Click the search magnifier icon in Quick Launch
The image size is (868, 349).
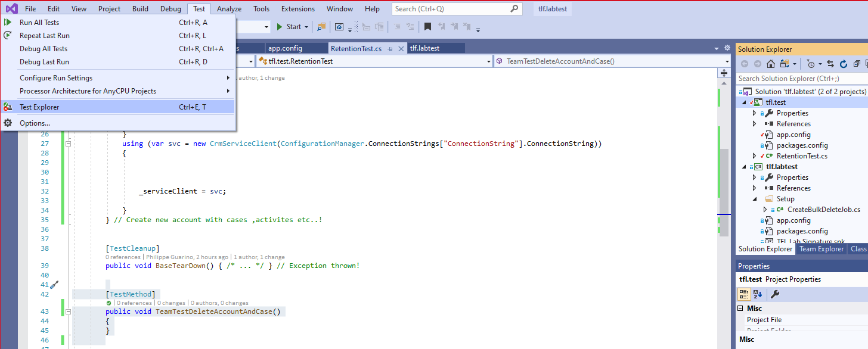514,9
